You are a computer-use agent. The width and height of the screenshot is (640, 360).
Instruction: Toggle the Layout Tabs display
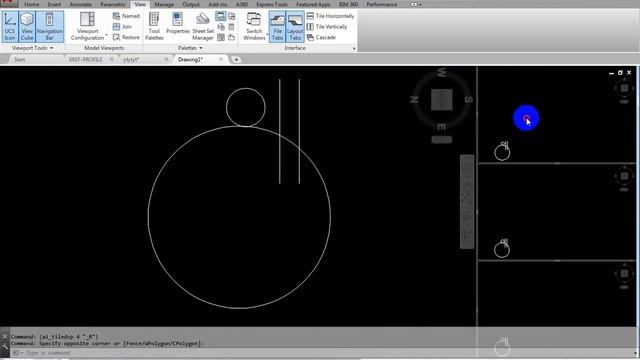(x=295, y=27)
